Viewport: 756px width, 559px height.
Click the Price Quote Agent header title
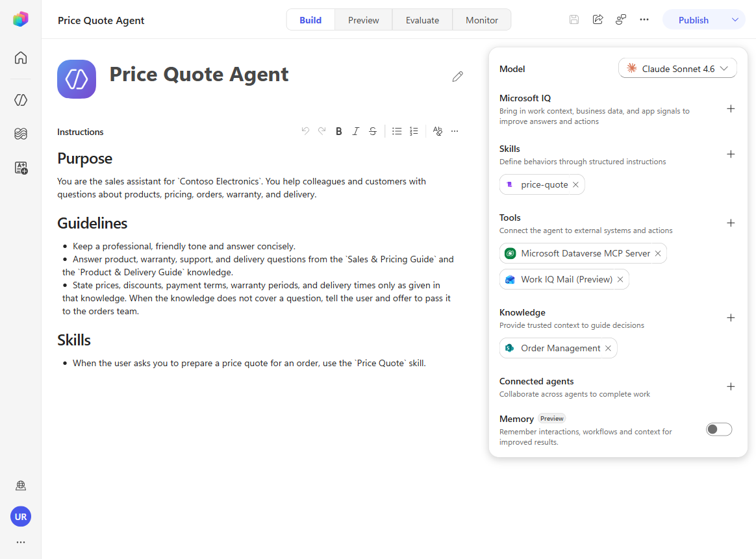(101, 20)
